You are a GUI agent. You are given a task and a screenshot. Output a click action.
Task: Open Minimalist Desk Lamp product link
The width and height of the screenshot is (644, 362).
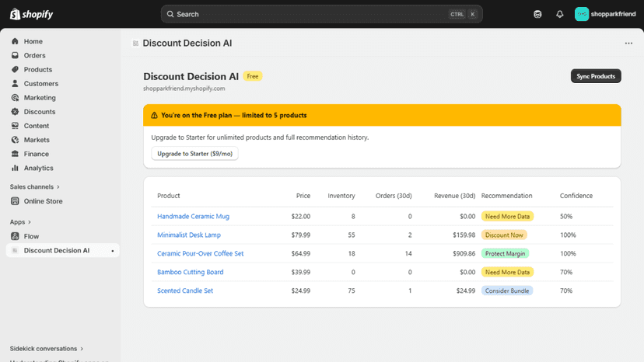(189, 235)
